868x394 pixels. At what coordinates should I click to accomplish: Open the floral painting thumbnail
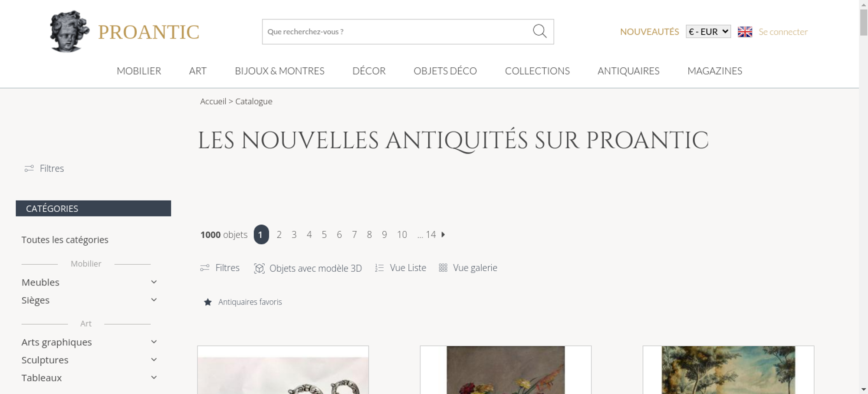pos(506,370)
